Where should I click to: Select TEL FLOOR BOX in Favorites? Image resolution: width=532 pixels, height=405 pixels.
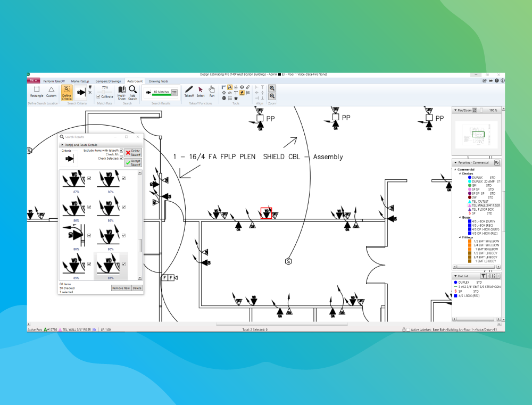click(x=482, y=209)
